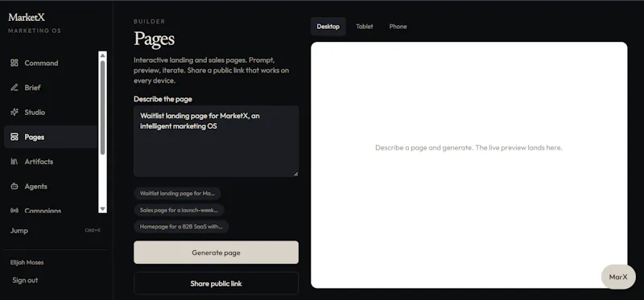Image resolution: width=644 pixels, height=300 pixels.
Task: Click the Agents robot icon
Action: 14,187
